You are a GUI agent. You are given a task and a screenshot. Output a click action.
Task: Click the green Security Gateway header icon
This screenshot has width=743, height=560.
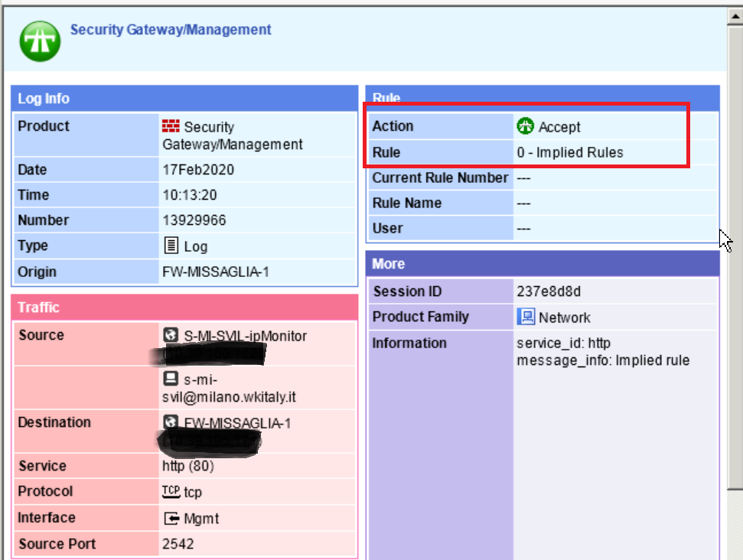click(x=40, y=40)
